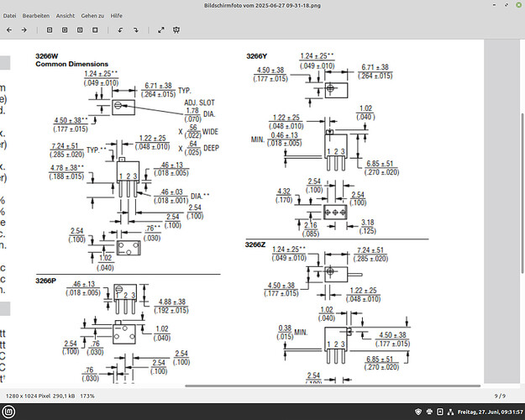This screenshot has height=420, width=525.
Task: Click the '3266P' heading in the image
Action: 45,281
